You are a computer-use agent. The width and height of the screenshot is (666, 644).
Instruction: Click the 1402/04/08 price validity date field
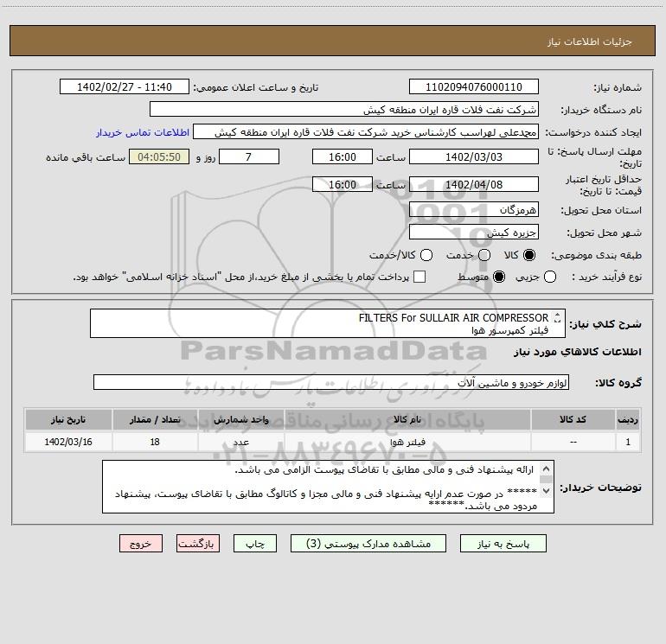(x=474, y=184)
